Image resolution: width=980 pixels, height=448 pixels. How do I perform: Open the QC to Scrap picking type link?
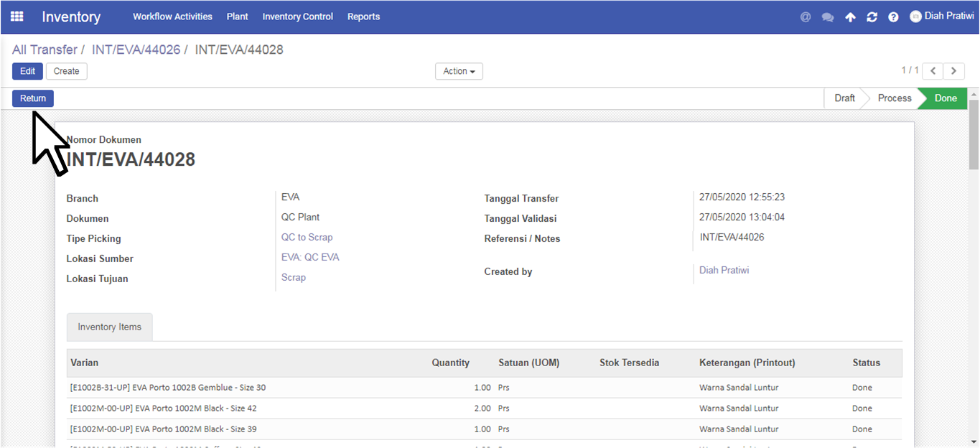tap(307, 237)
